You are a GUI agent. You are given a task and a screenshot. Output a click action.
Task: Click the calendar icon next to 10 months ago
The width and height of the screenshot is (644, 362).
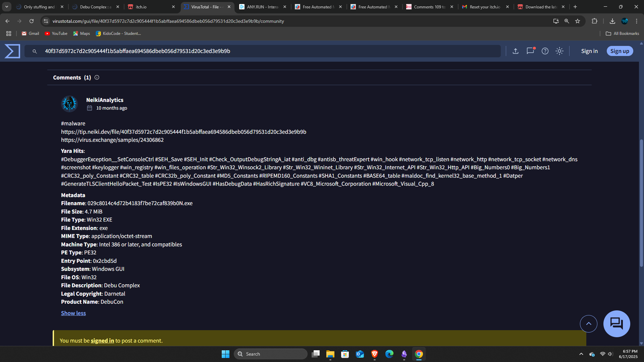click(90, 108)
